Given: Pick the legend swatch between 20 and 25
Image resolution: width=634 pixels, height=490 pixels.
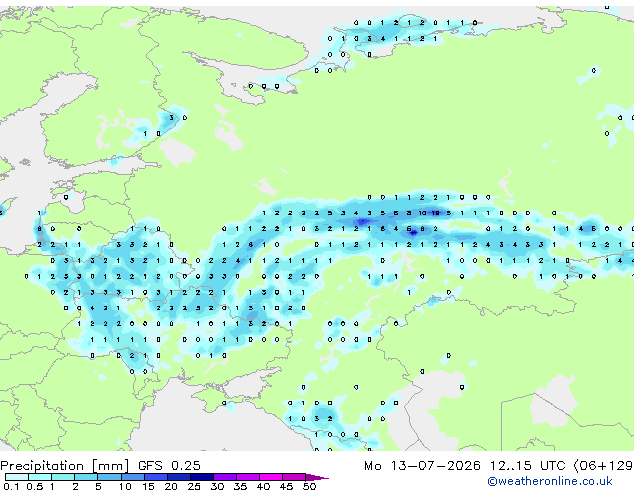Looking at the screenshot, I should [178, 477].
